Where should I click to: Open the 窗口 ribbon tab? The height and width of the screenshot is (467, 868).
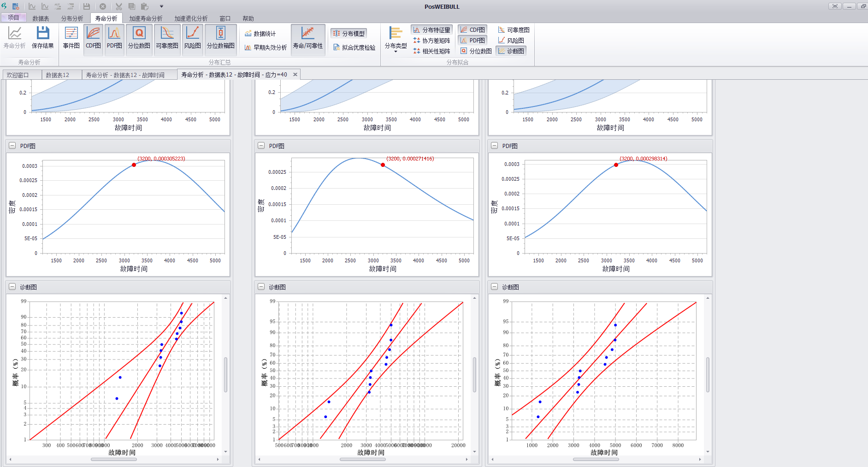[225, 18]
